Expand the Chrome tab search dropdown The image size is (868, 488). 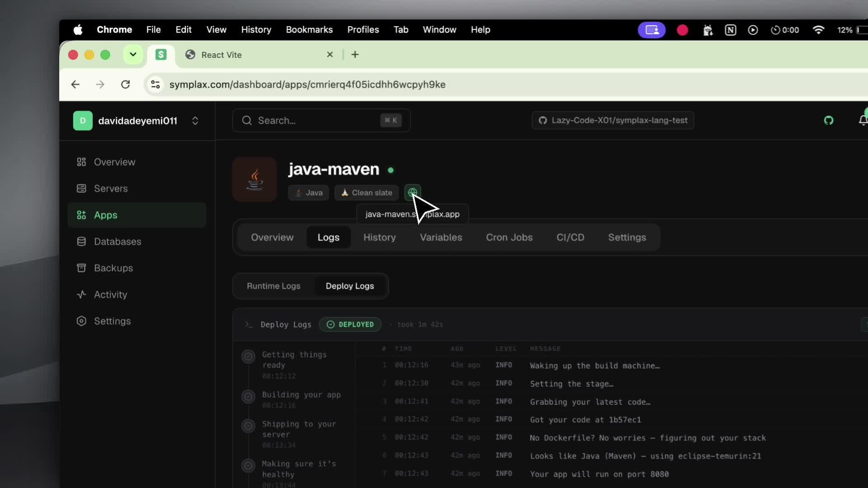[x=133, y=55]
